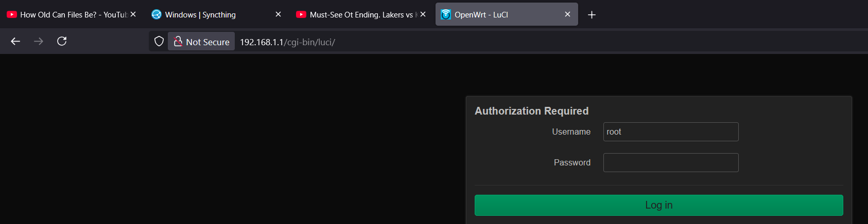Open a new browser tab
This screenshot has width=868, height=224.
[592, 15]
